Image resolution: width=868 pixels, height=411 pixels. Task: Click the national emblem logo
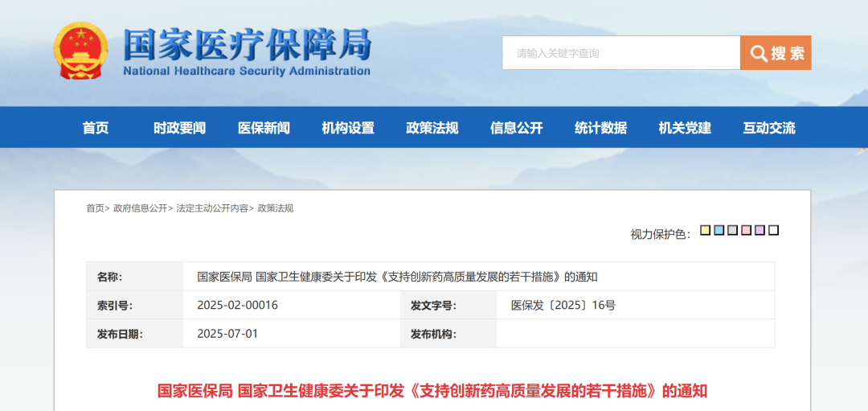80,51
